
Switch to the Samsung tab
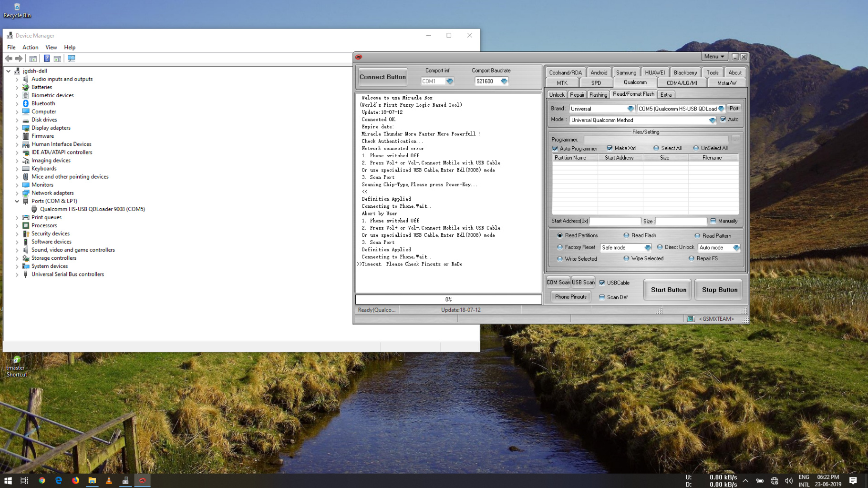tap(626, 72)
